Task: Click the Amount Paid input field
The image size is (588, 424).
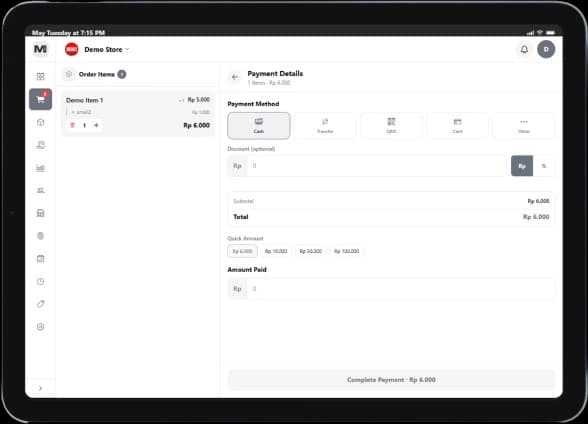Action: point(400,289)
